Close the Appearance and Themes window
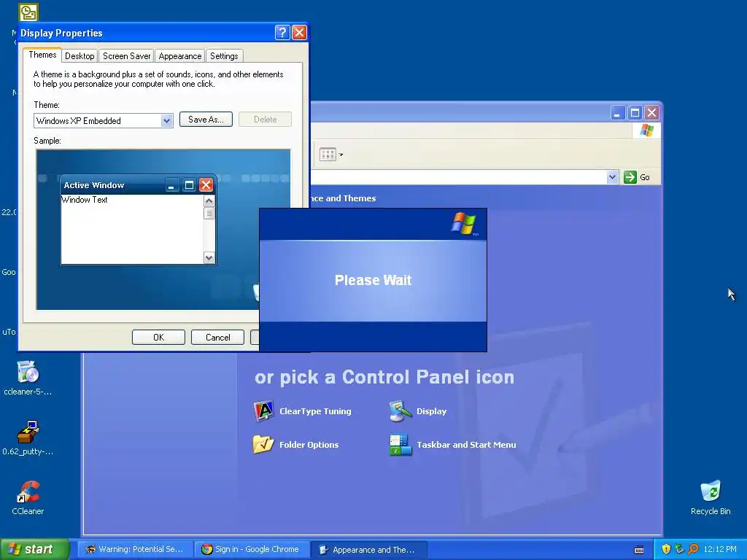Image resolution: width=747 pixels, height=560 pixels. click(x=651, y=113)
